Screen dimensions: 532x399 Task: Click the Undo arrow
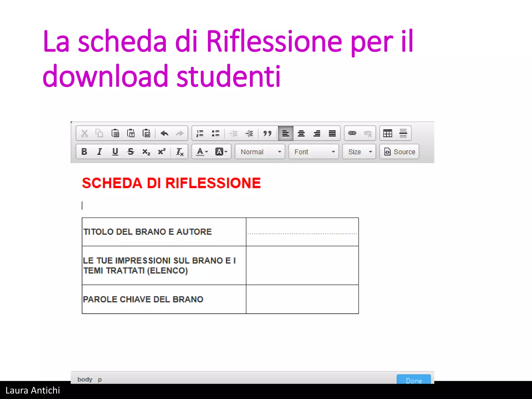coord(164,134)
